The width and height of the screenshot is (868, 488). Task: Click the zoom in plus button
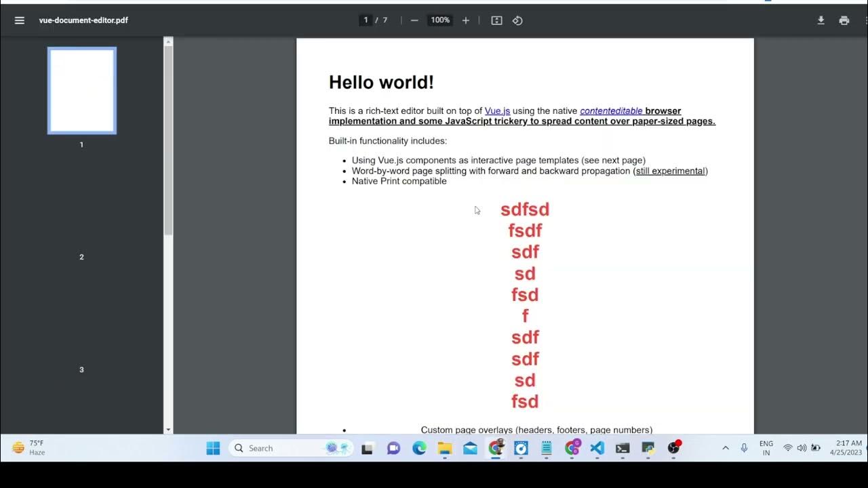coord(466,20)
